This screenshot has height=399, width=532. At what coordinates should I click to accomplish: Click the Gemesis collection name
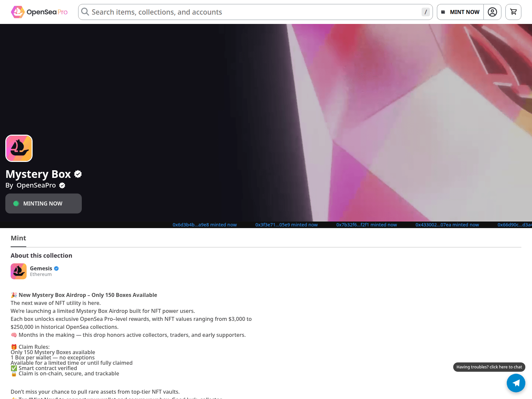pos(41,268)
